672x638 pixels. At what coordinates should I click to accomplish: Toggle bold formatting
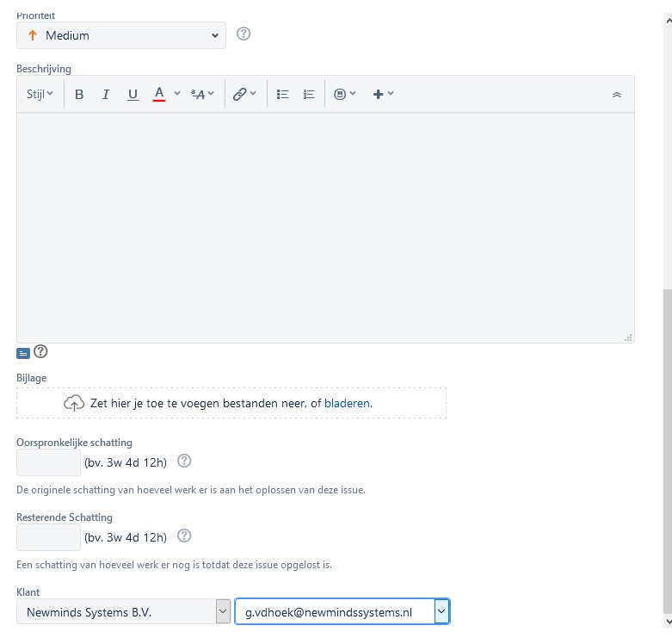coord(79,94)
